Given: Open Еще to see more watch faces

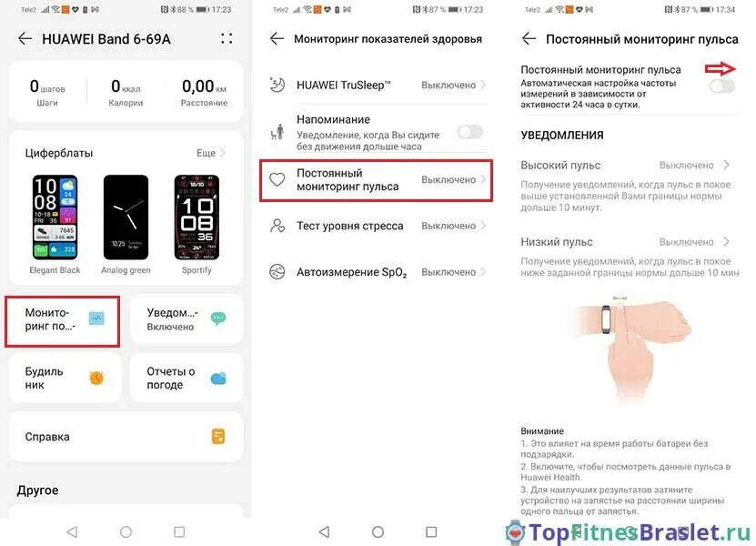Looking at the screenshot, I should coord(211,153).
